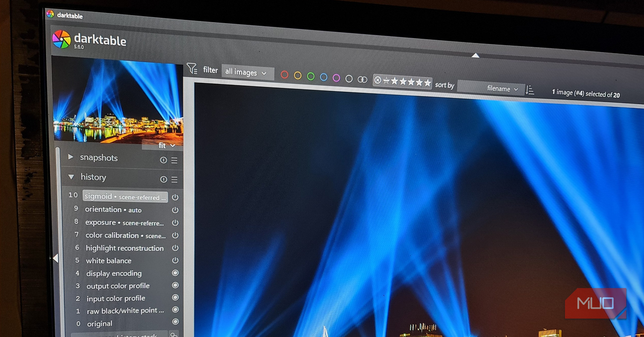
Task: Click the original item's circle indicator
Action: [175, 322]
